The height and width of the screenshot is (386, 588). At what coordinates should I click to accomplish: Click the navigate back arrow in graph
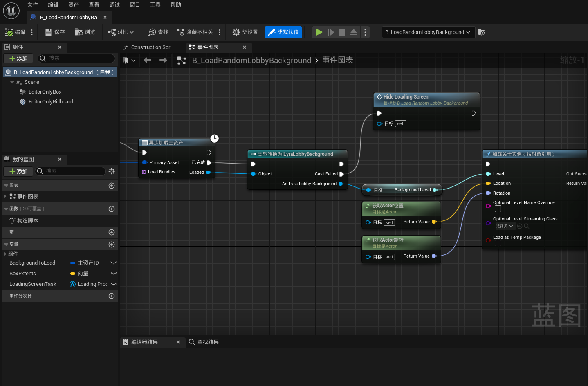[148, 61]
